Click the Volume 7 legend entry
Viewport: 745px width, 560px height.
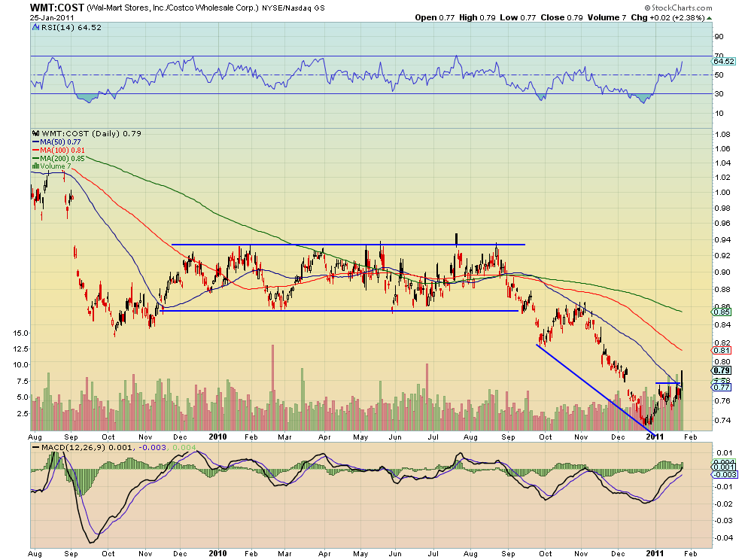tap(56, 166)
